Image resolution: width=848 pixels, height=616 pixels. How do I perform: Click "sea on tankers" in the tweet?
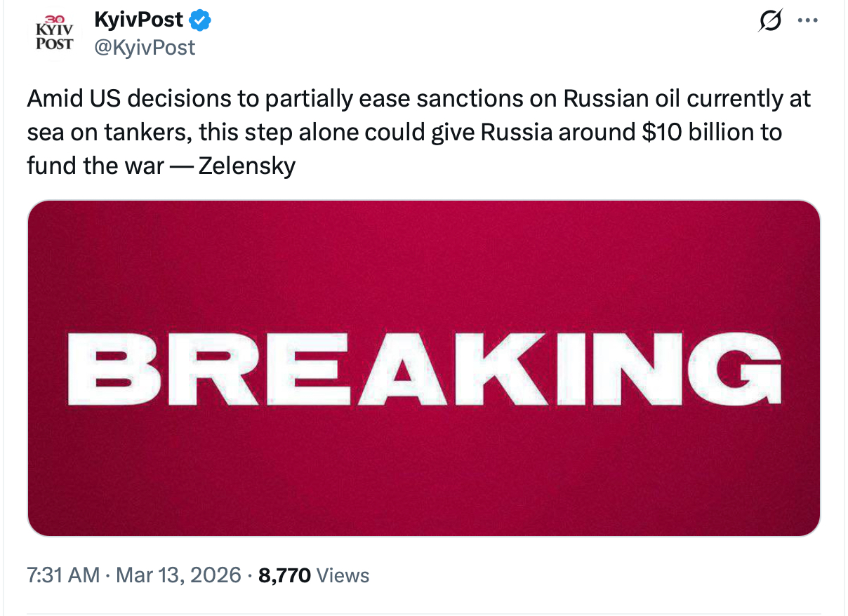pyautogui.click(x=106, y=133)
